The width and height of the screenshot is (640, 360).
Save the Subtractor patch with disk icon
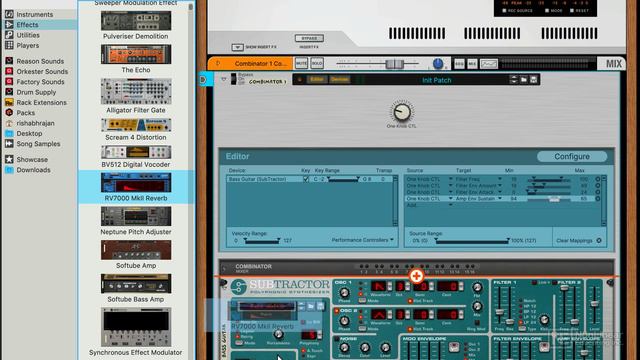(x=320, y=306)
